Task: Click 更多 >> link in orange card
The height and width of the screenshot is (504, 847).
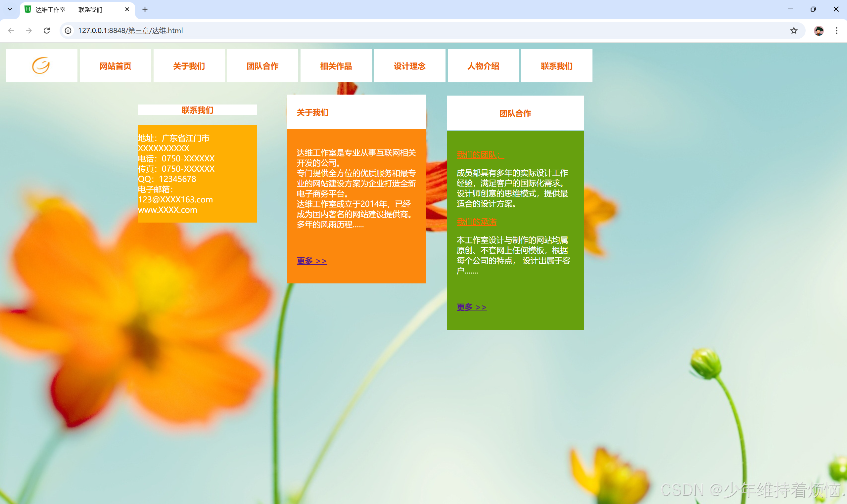Action: pos(312,261)
